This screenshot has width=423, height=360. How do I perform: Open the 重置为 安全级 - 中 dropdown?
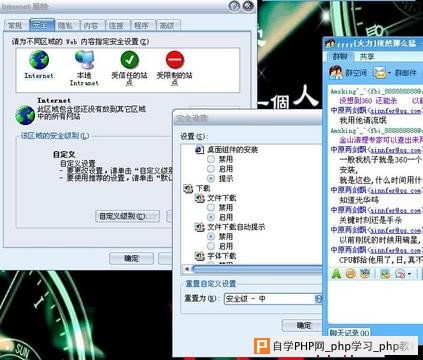tap(273, 299)
